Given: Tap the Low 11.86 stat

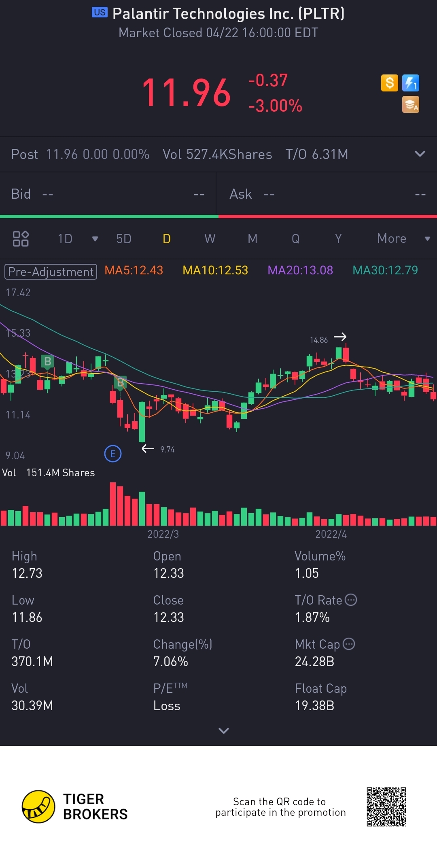Looking at the screenshot, I should 27,609.
